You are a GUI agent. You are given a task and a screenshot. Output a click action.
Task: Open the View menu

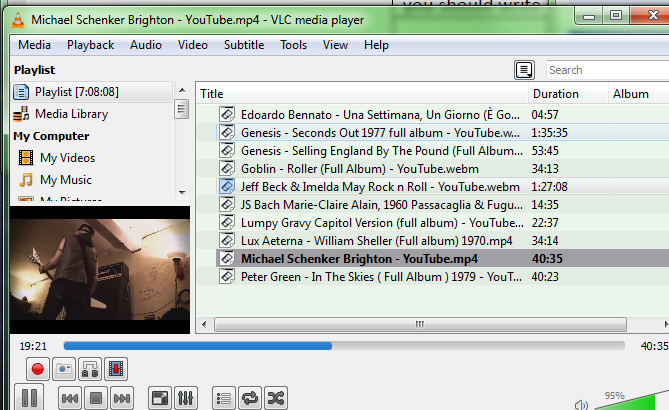pyautogui.click(x=335, y=45)
